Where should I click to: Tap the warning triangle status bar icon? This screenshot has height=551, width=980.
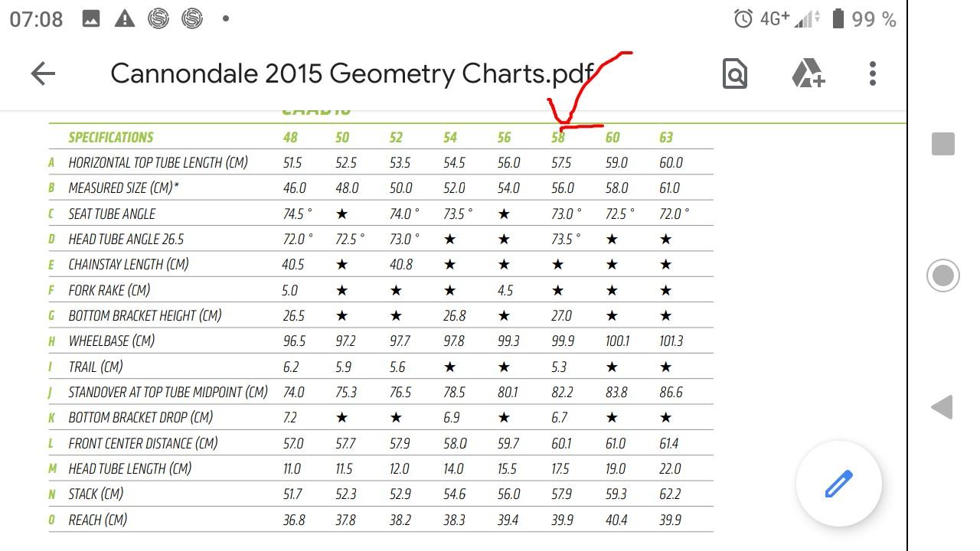(x=125, y=19)
